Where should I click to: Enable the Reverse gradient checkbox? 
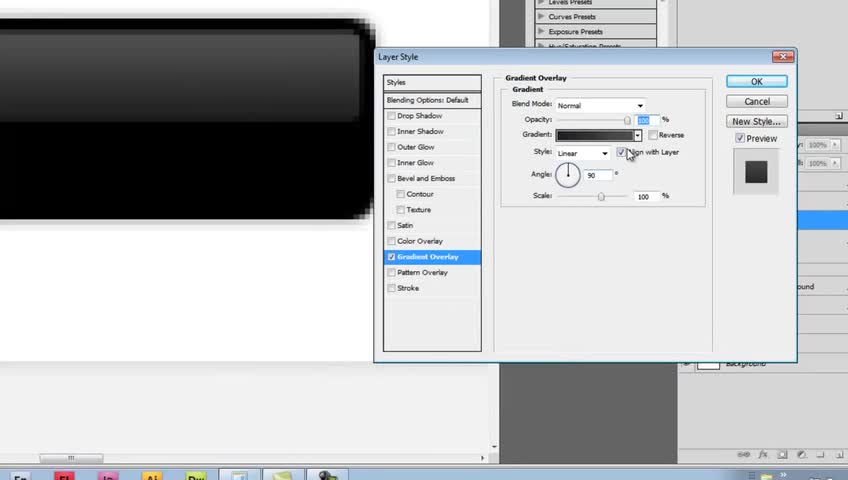653,135
